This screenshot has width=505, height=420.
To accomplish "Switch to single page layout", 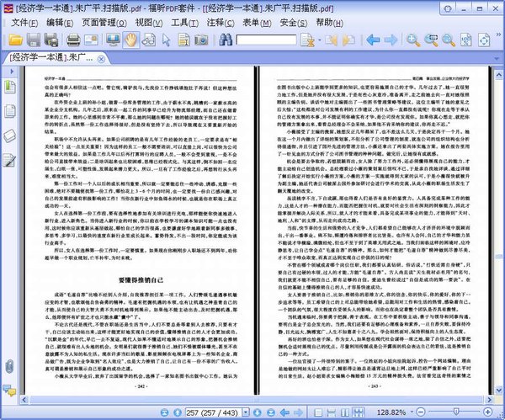I will (x=318, y=412).
